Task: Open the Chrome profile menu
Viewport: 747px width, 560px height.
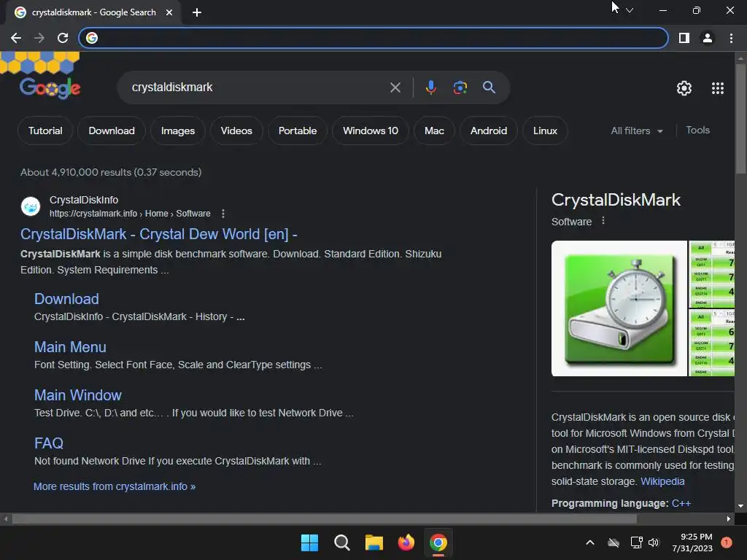Action: point(708,38)
